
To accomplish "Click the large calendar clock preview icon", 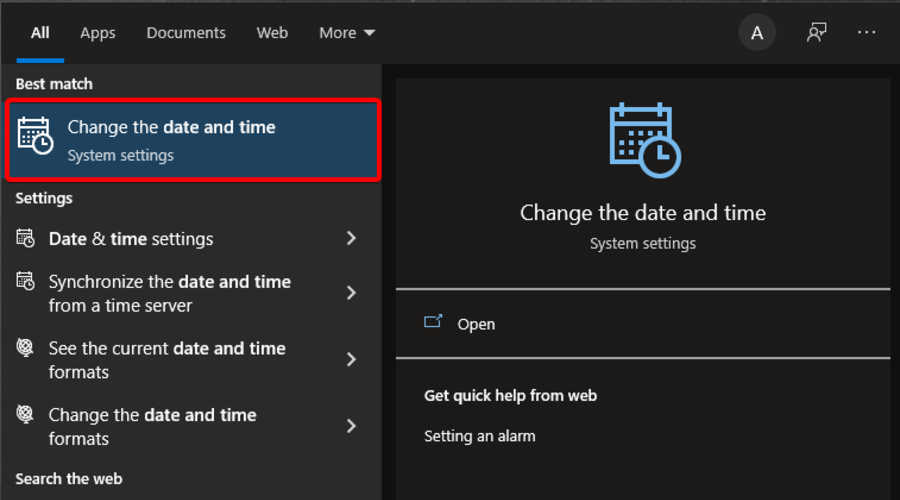I will coord(645,140).
